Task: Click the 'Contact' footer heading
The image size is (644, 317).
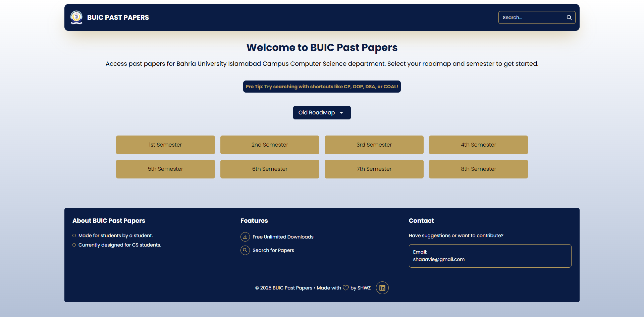Action: (421, 221)
